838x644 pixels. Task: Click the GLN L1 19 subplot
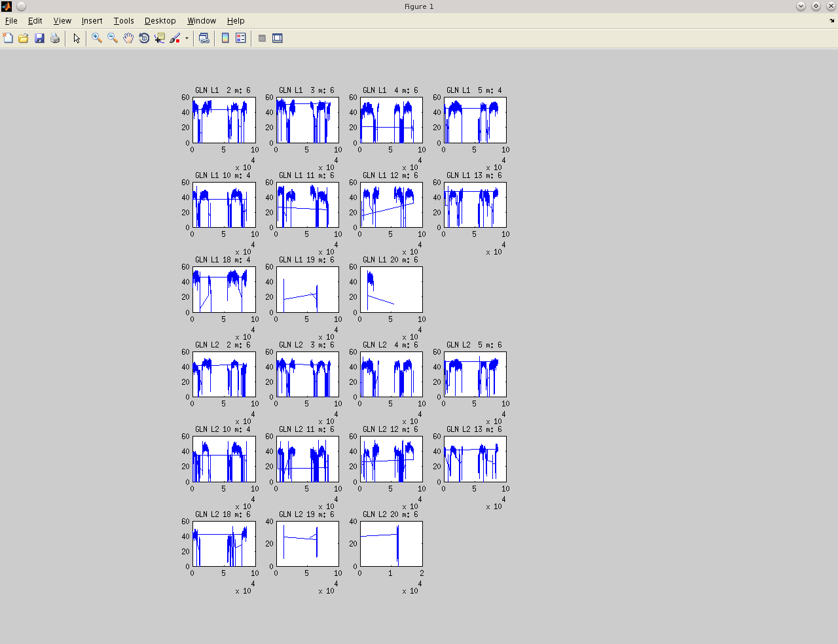click(x=307, y=289)
